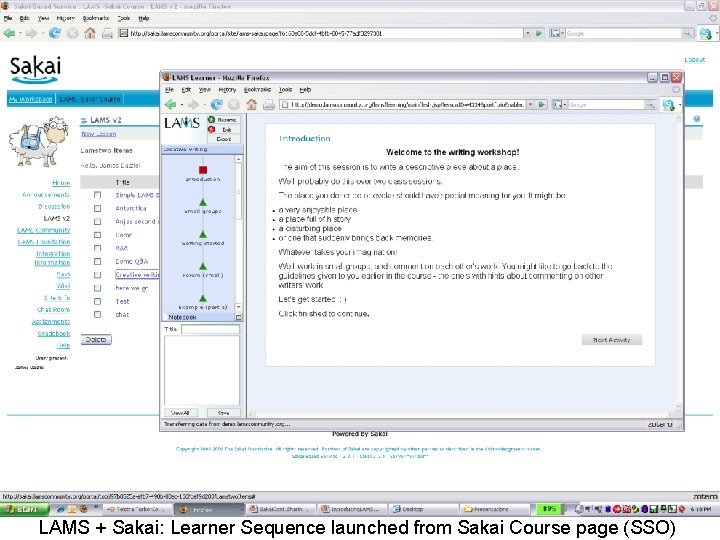720x540 pixels.
Task: Open the Sakai browser address bar dropdown
Action: pyautogui.click(x=528, y=33)
